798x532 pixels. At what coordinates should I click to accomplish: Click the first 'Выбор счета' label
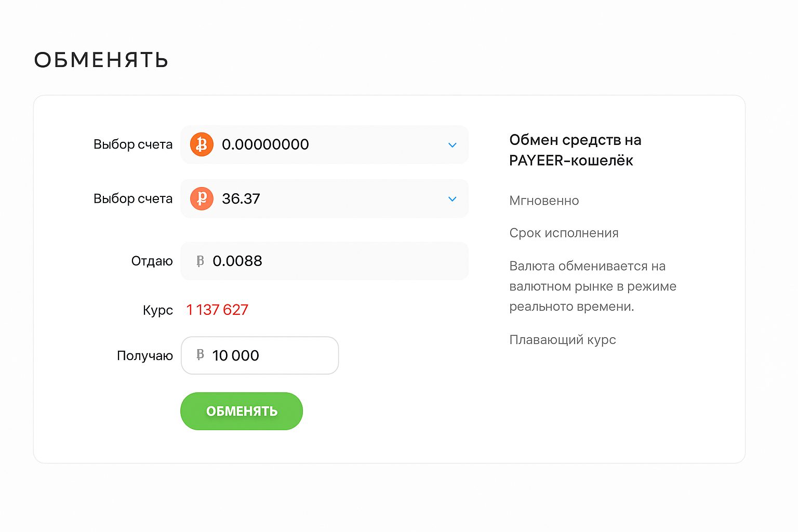(132, 144)
